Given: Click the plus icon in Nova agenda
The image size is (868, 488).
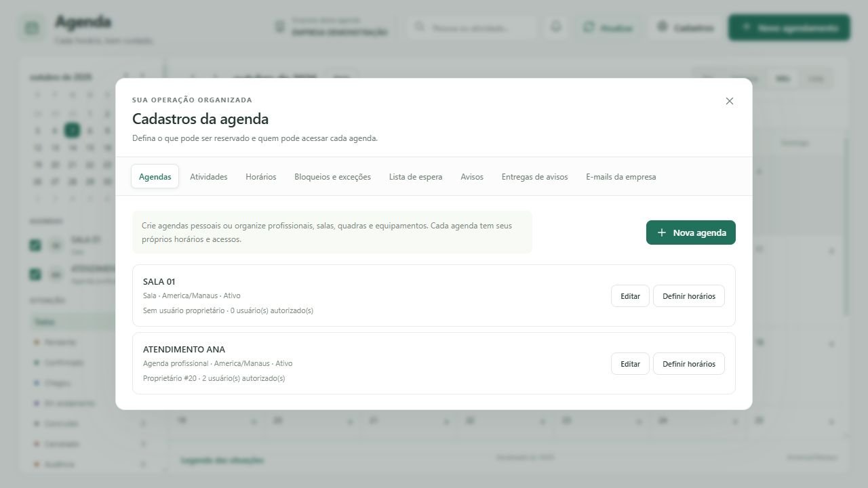Looking at the screenshot, I should 662,232.
